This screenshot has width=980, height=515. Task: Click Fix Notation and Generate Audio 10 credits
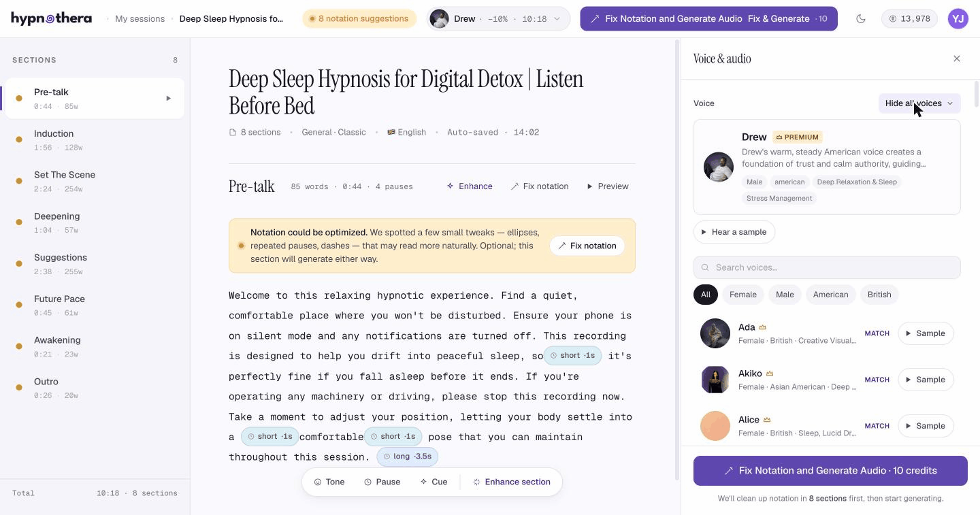(830, 471)
